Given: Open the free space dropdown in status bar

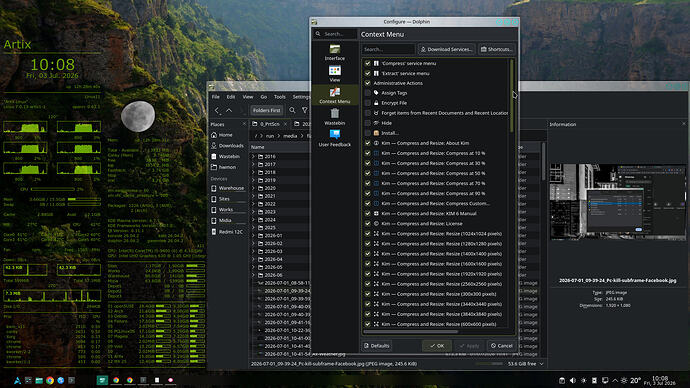Looking at the screenshot, I should 526,364.
